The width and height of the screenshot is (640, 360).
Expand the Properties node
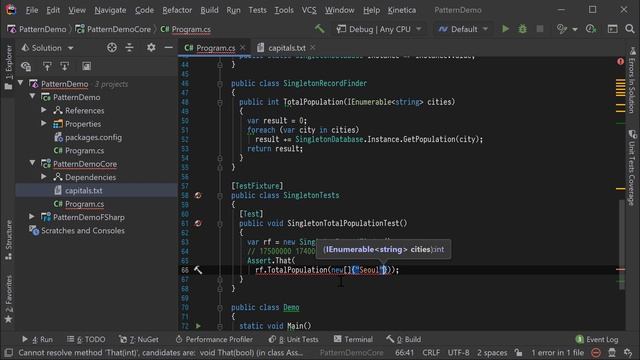(x=44, y=123)
